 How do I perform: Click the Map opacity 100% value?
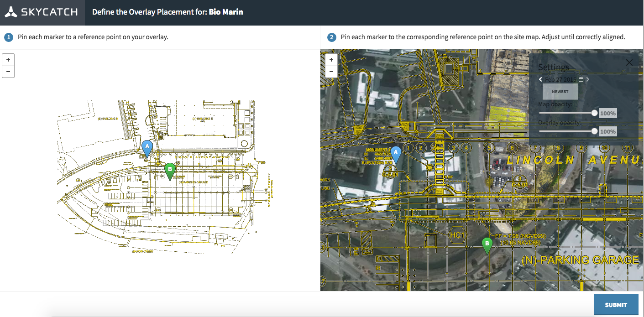[608, 113]
